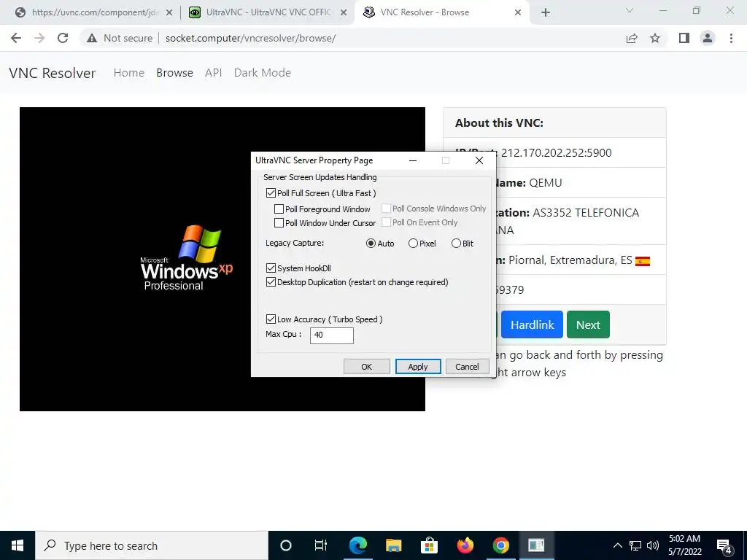
Task: Close the VNC Resolver - Browse tab
Action: point(518,13)
